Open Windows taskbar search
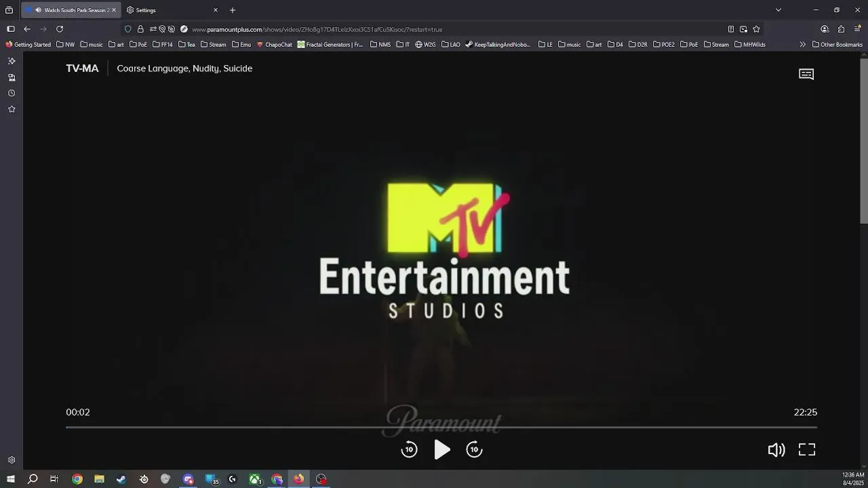The height and width of the screenshot is (488, 868). pyautogui.click(x=33, y=479)
